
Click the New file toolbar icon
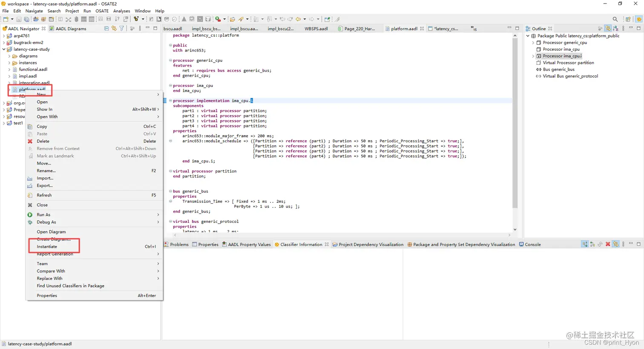click(6, 19)
